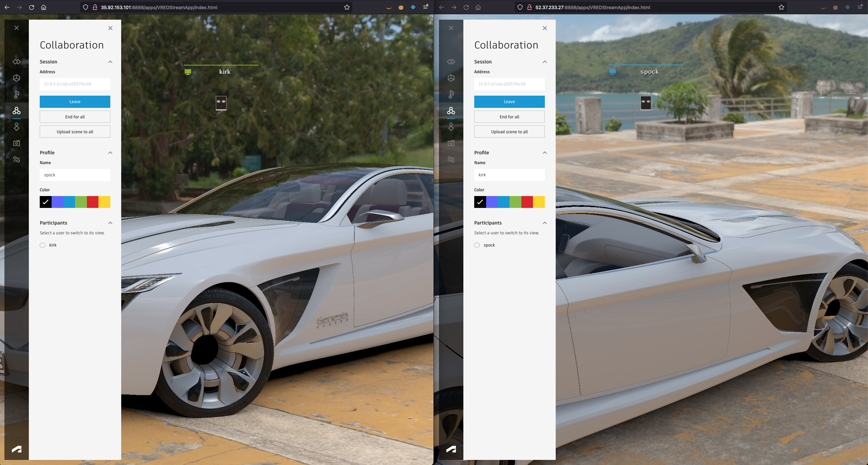Open the Variants panel in the sidebar

coord(16,62)
